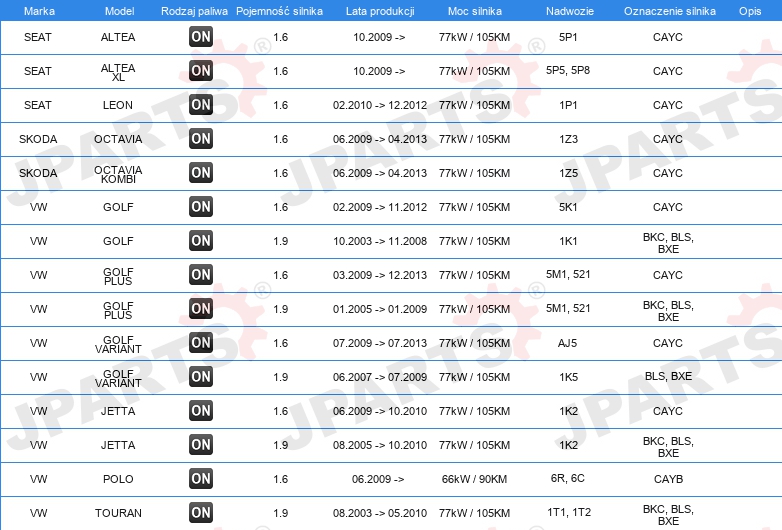This screenshot has width=782, height=530.
Task: Click date range 02.2009 -> 11.2012
Action: click(380, 207)
